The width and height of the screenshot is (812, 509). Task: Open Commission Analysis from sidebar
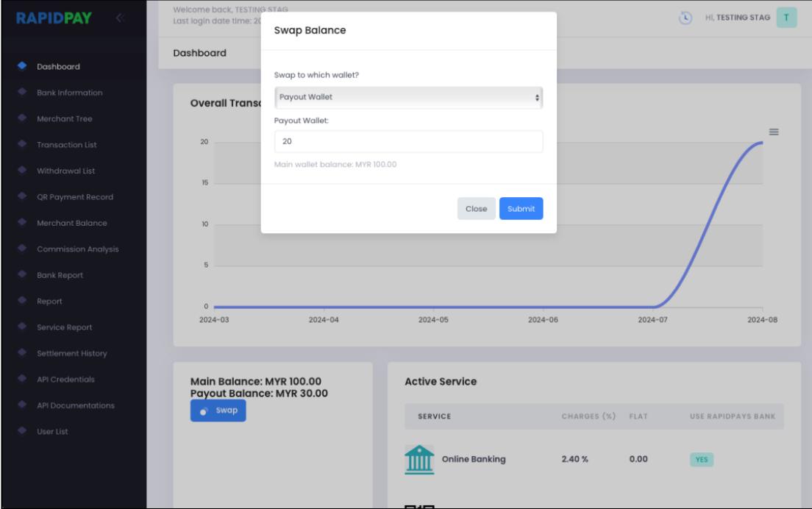point(78,249)
